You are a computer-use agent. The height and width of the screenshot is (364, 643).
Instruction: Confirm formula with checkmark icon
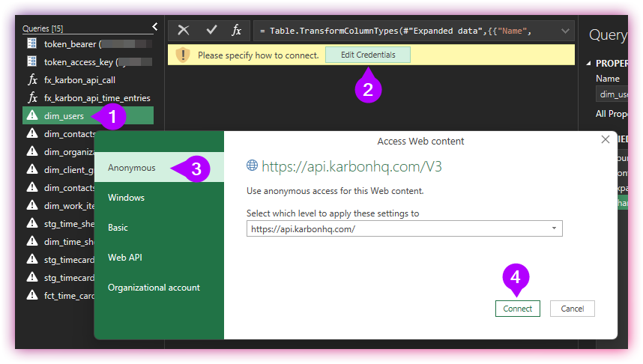[211, 30]
